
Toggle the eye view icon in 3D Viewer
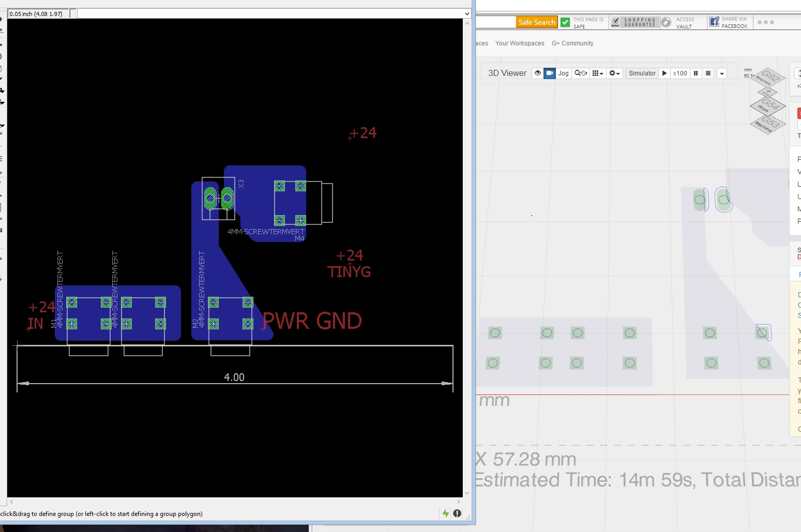coord(538,73)
